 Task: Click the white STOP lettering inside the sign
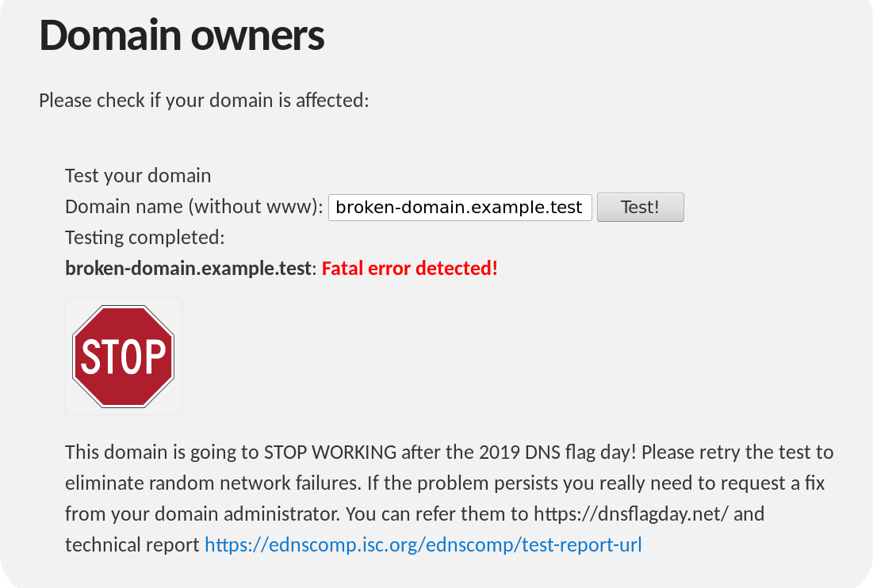coord(123,357)
